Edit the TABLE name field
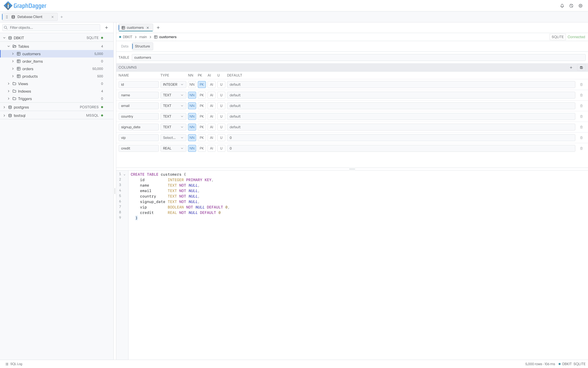Viewport: 588px width, 368px height. (x=358, y=57)
